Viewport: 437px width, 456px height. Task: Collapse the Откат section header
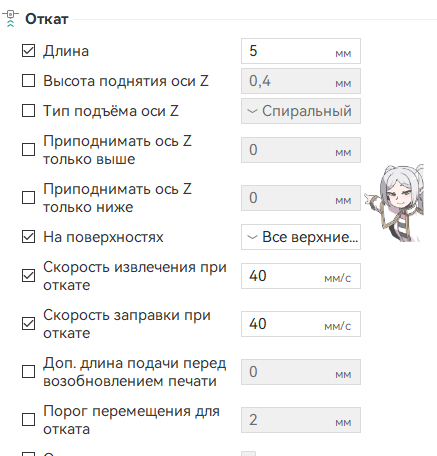[x=47, y=19]
